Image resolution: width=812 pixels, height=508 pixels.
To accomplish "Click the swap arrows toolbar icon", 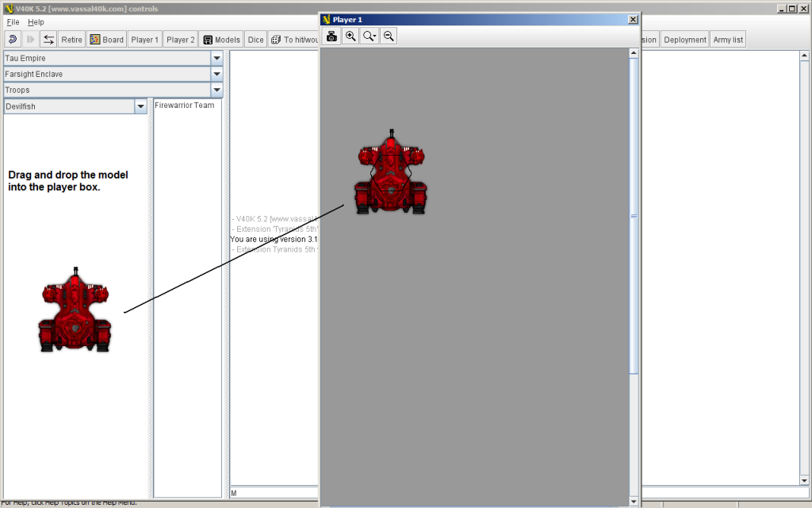I will coord(48,40).
